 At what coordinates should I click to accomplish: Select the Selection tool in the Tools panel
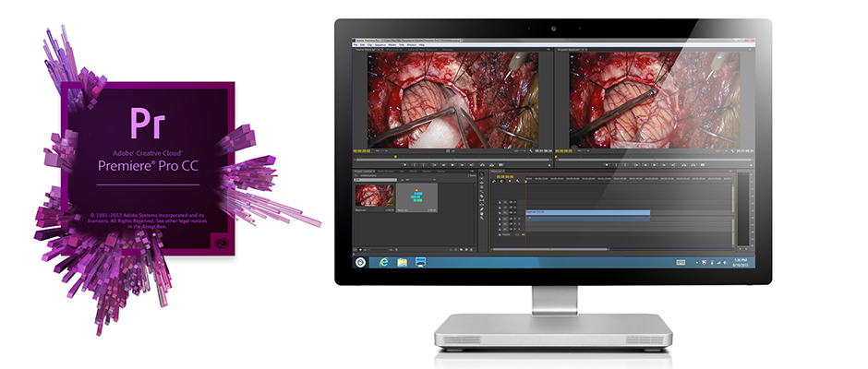pyautogui.click(x=482, y=174)
